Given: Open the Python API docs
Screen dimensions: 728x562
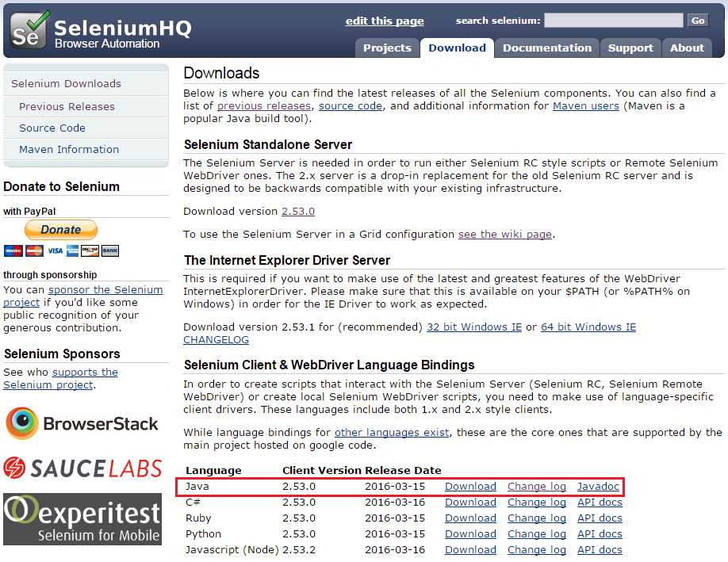Looking at the screenshot, I should click(600, 533).
